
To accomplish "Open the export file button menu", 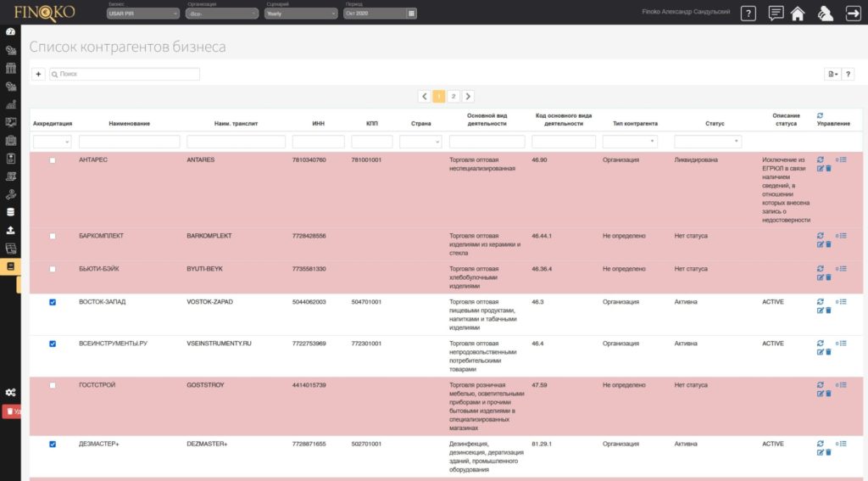I will [x=832, y=75].
